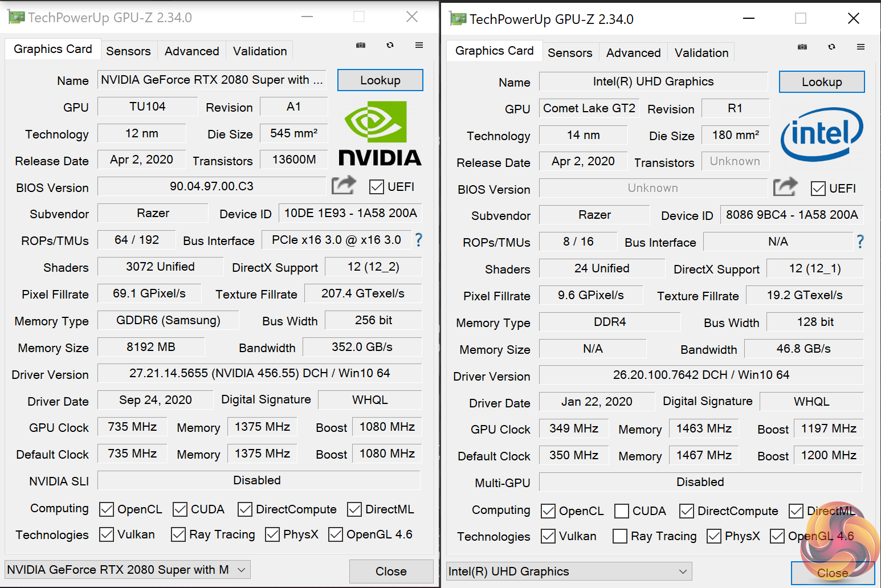Click Lookup button in the Intel window

[822, 82]
